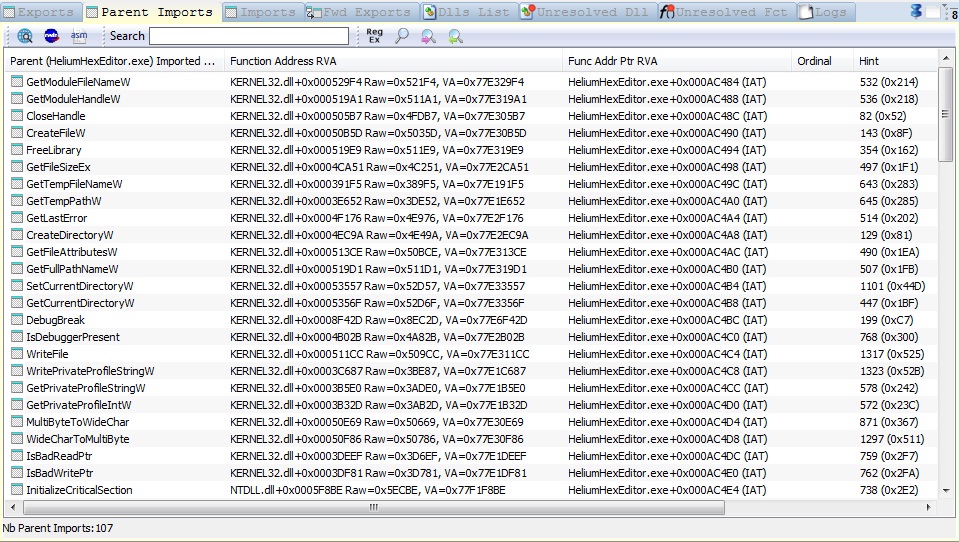Click the HeliumHexEditor.exe+0x000AC484 (IAT) cell
The width and height of the screenshot is (960, 542).
667,81
